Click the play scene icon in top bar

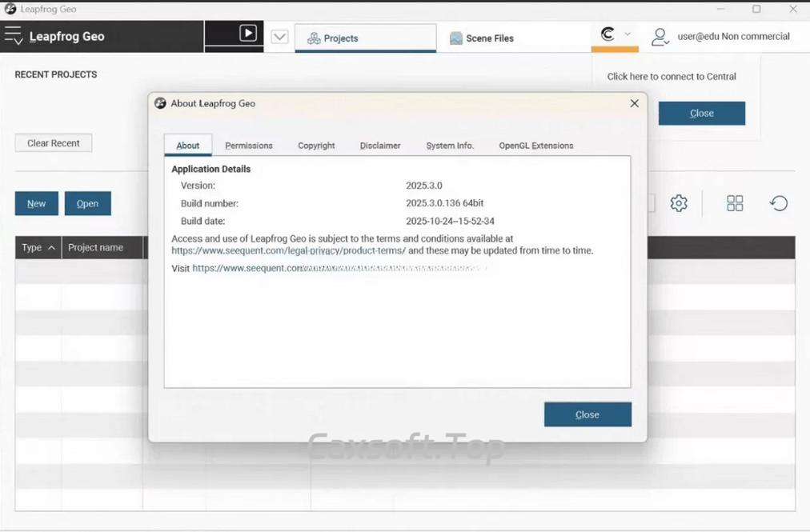pyautogui.click(x=248, y=34)
